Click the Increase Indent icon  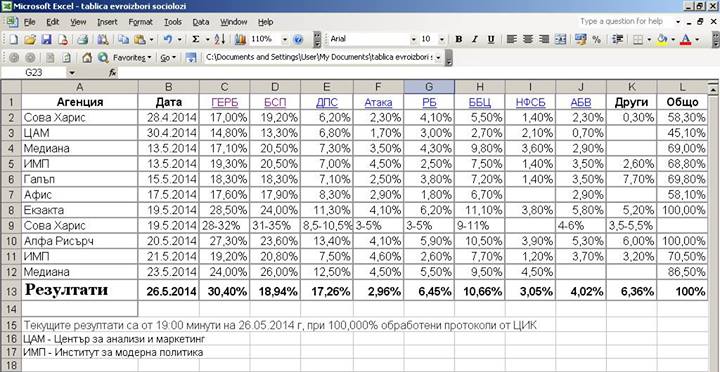[x=618, y=39]
